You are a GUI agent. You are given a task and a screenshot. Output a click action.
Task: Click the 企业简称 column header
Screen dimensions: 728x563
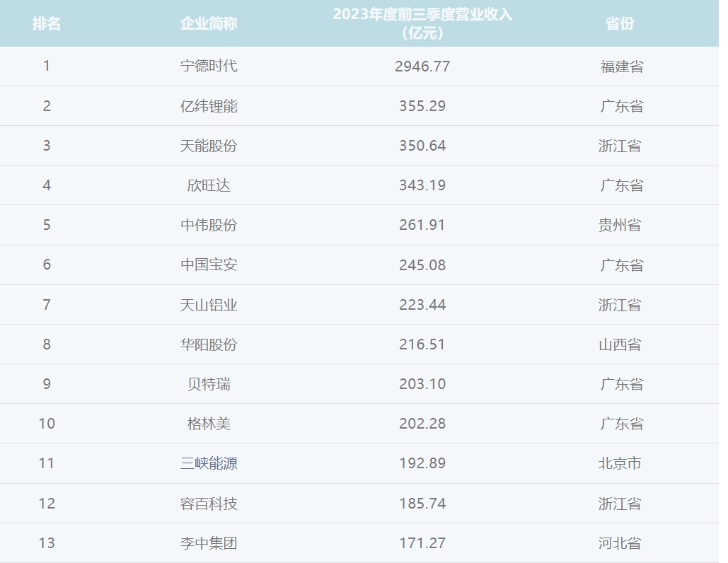tap(209, 23)
